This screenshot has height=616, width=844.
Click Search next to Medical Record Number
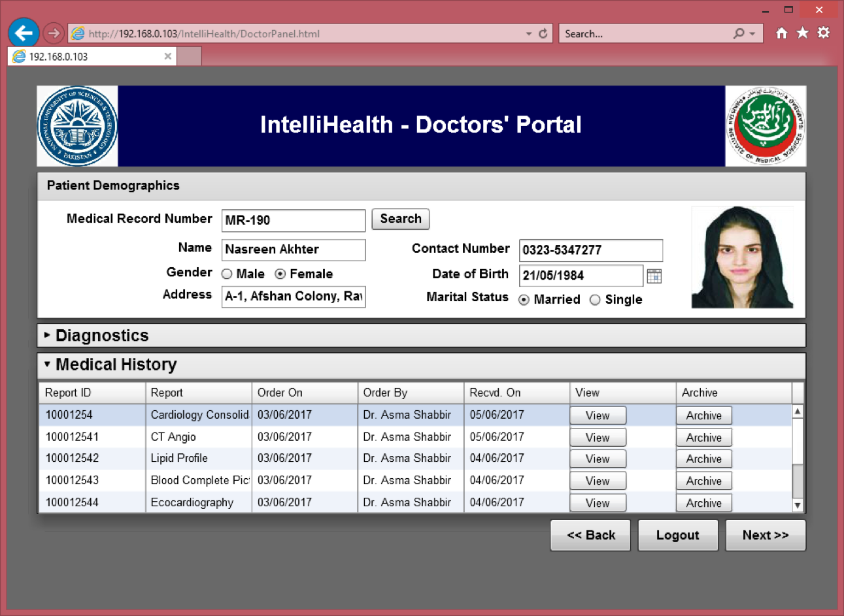tap(400, 219)
